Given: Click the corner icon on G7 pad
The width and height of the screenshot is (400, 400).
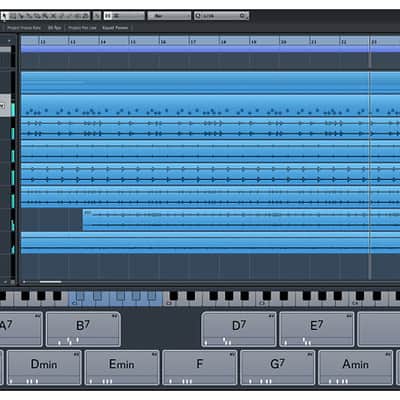Looking at the screenshot, I should click(x=310, y=354).
